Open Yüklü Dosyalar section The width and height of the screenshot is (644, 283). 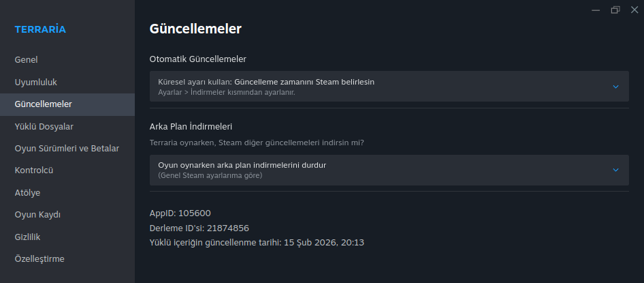[44, 126]
